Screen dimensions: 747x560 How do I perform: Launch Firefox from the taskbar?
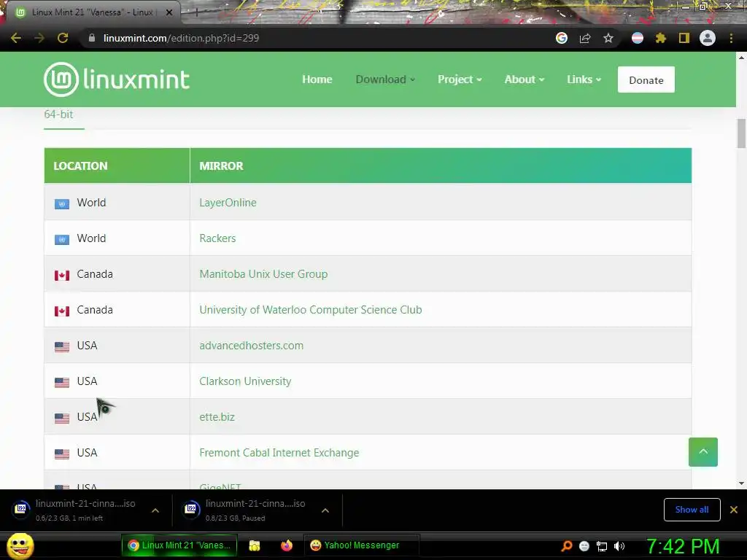tap(286, 545)
